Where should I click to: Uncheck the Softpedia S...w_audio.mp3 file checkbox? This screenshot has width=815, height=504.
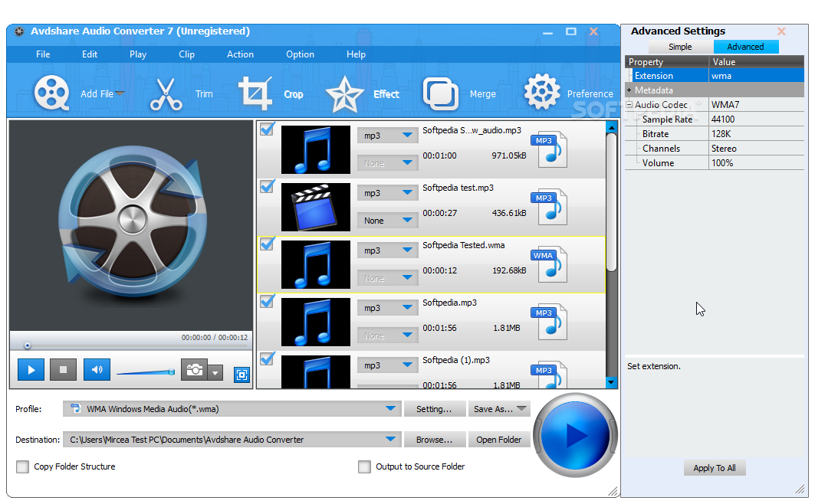[267, 129]
